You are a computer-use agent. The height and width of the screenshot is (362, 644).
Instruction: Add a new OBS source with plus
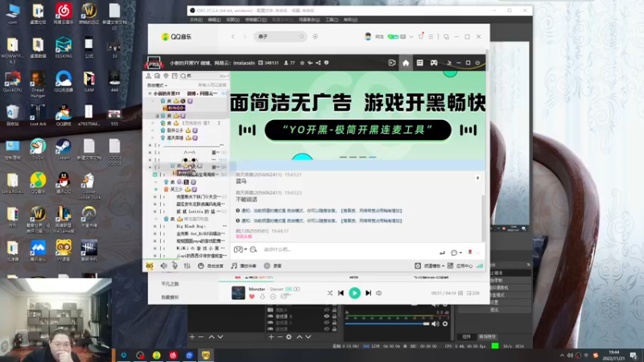[271, 337]
